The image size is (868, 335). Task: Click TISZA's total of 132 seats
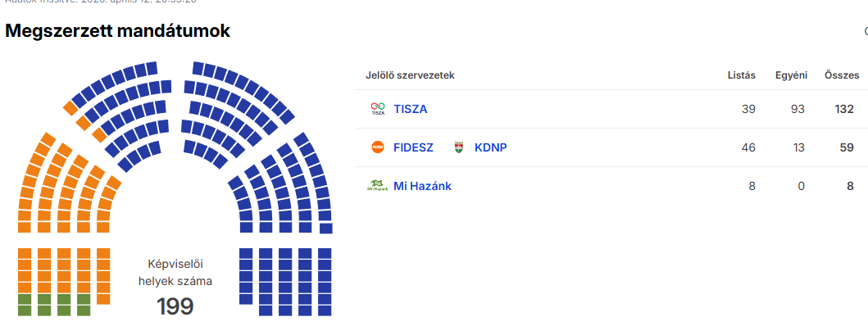click(844, 109)
